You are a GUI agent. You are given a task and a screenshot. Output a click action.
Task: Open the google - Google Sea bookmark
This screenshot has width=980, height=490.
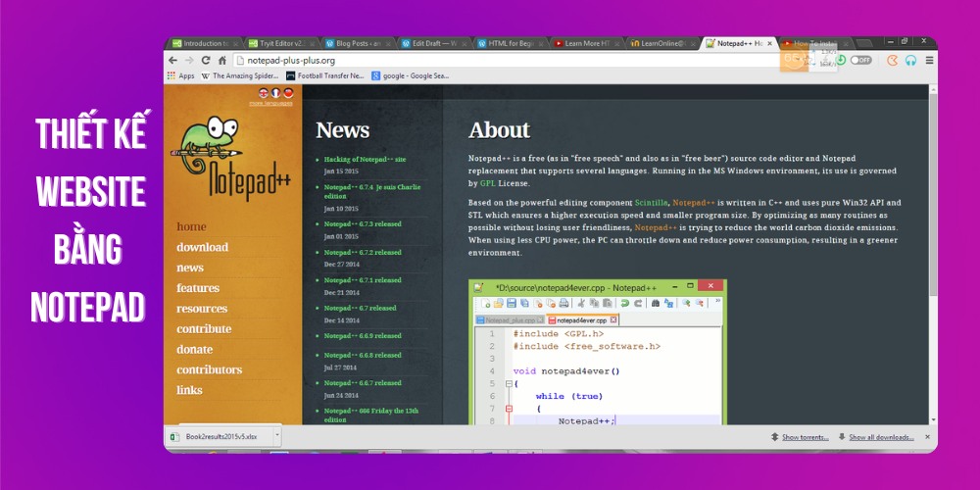click(410, 76)
